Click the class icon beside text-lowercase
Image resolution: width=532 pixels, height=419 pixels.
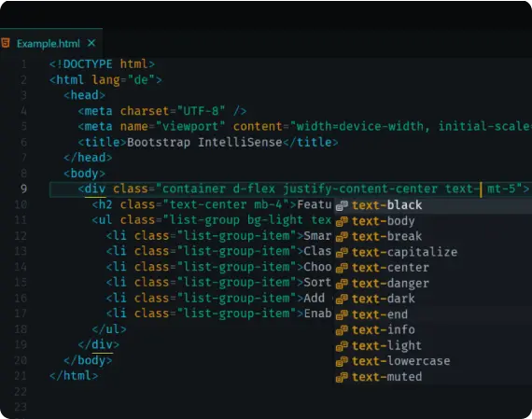(x=342, y=362)
